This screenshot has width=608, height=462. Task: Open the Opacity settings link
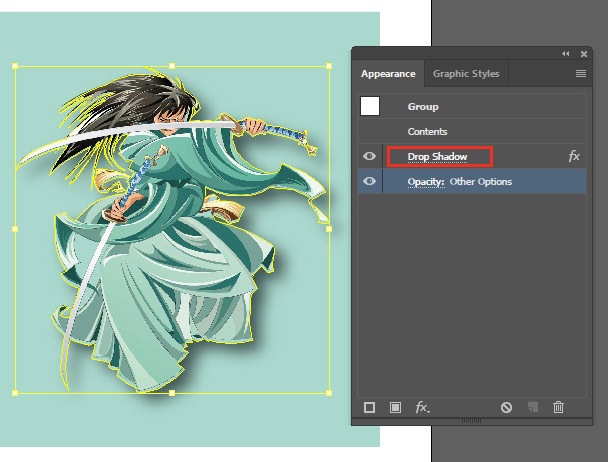point(426,182)
